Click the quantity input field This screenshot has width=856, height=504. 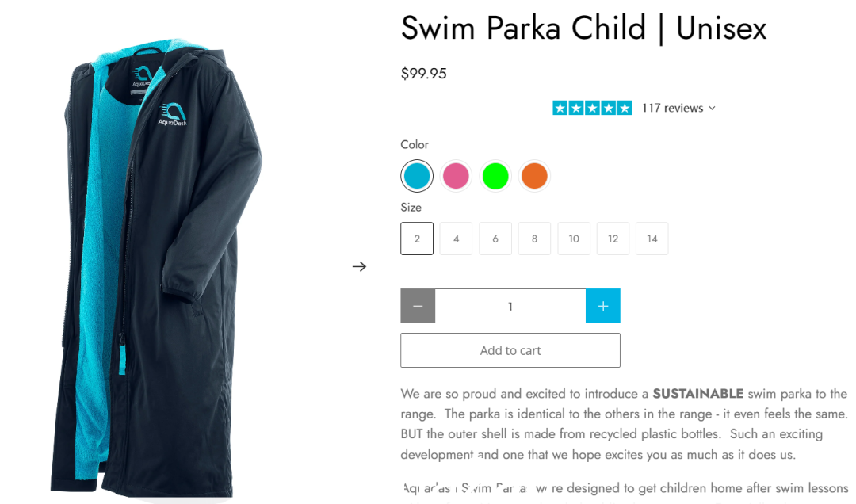tap(510, 306)
